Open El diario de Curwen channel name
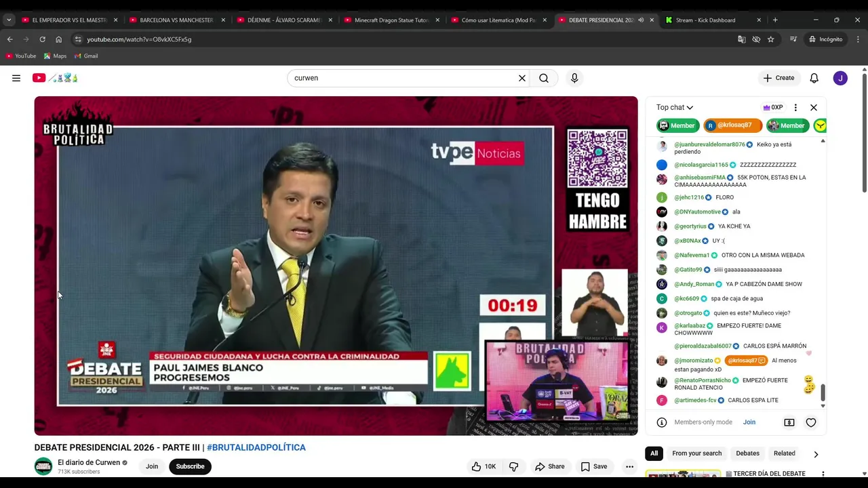868x488 pixels. coord(89,462)
